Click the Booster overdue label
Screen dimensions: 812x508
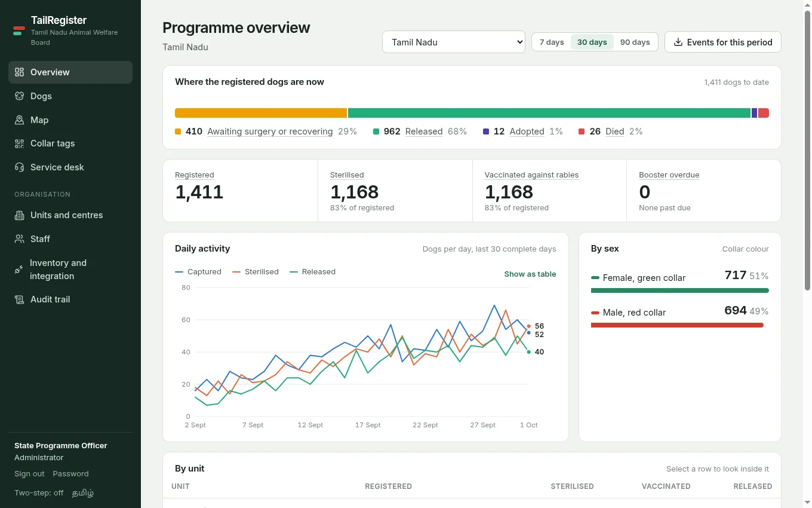click(669, 175)
